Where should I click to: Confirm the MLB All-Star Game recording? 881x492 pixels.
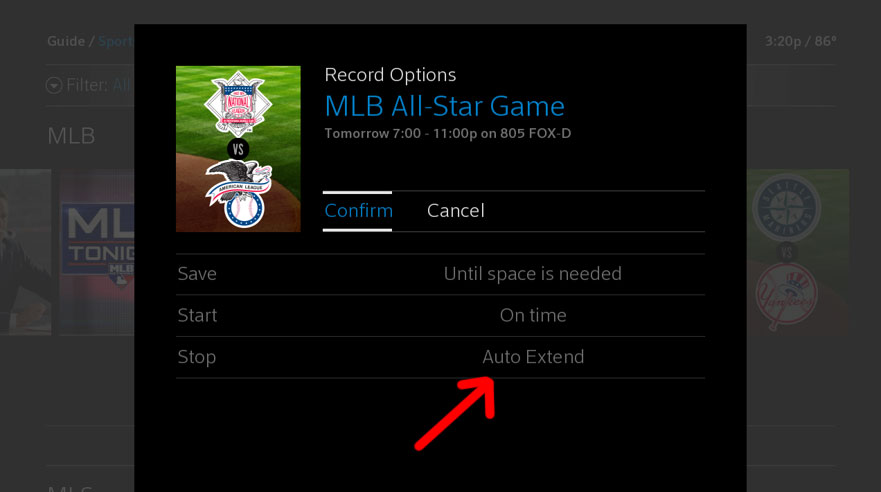coord(358,211)
